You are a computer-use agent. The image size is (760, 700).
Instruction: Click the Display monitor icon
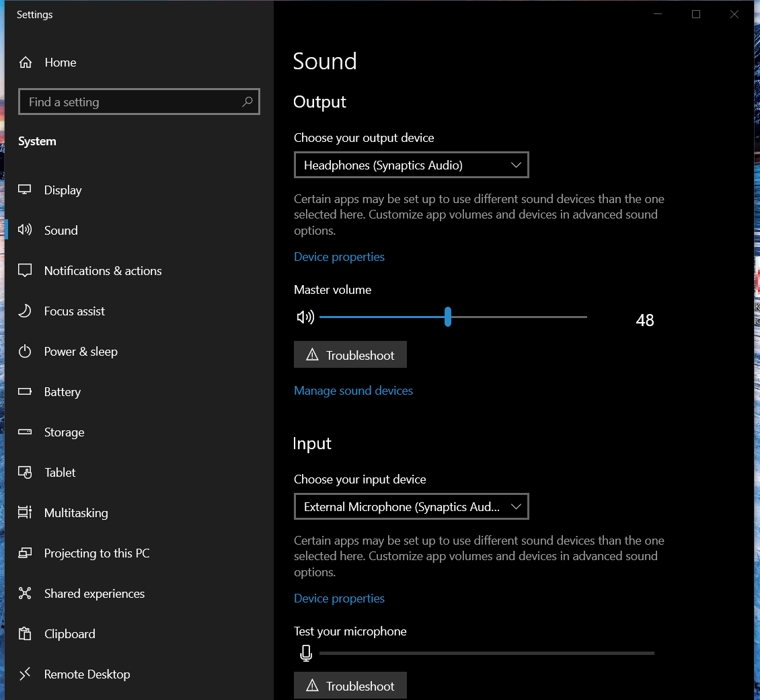click(25, 190)
